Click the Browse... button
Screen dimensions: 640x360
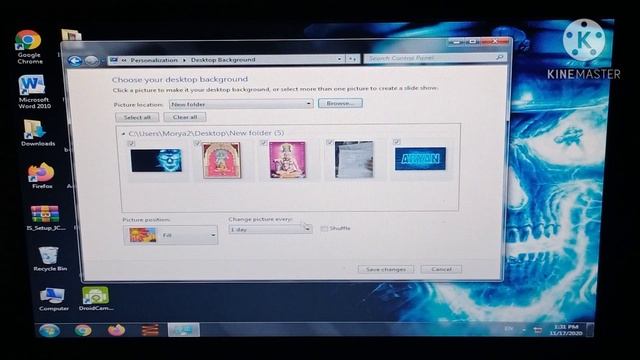click(x=340, y=103)
